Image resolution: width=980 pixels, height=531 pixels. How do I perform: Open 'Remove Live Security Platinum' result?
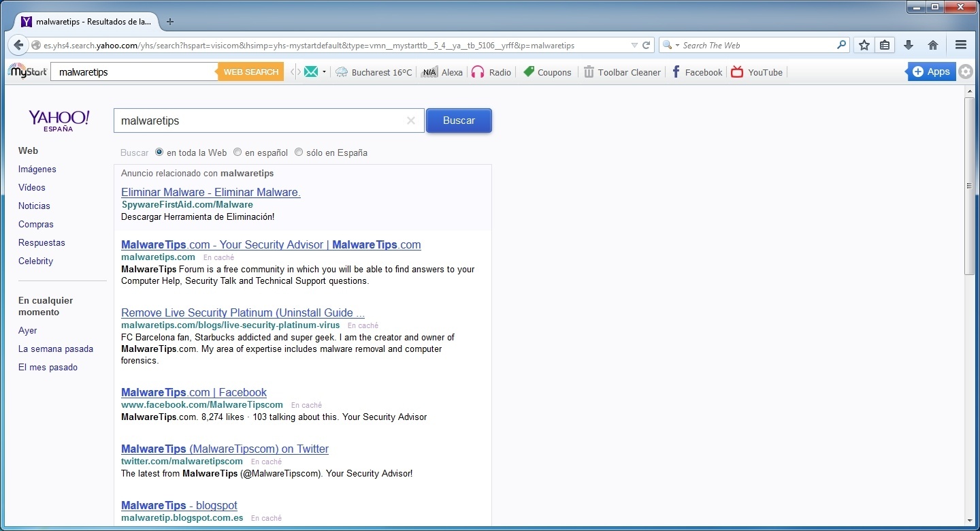[243, 312]
